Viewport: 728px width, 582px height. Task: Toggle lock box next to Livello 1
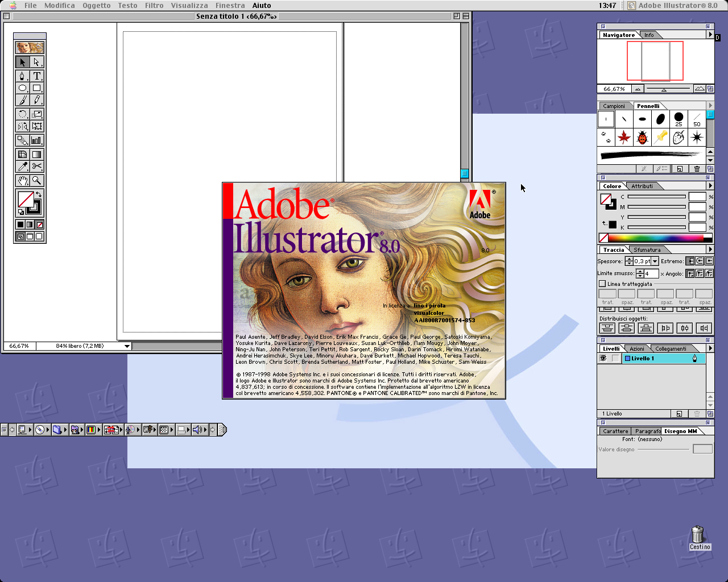pos(615,359)
